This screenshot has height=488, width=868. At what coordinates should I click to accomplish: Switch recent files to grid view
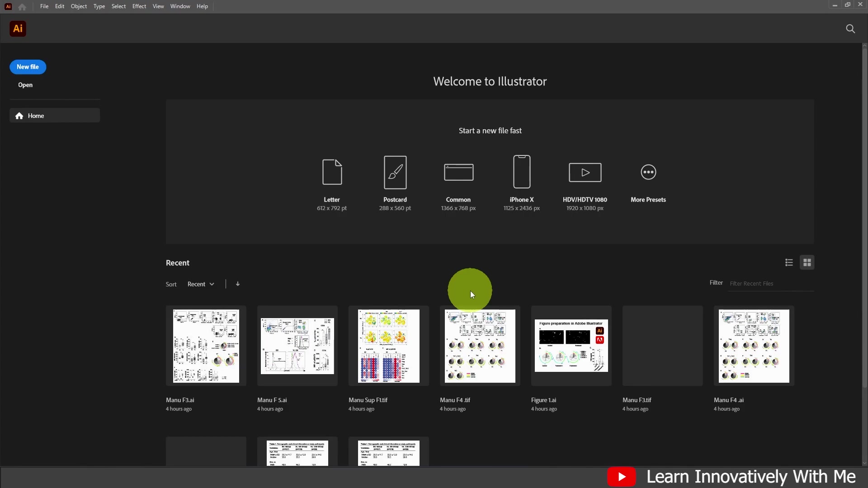[x=807, y=263]
